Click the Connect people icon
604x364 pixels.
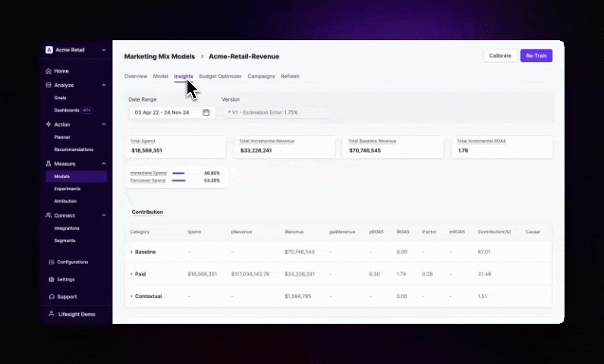click(x=49, y=215)
